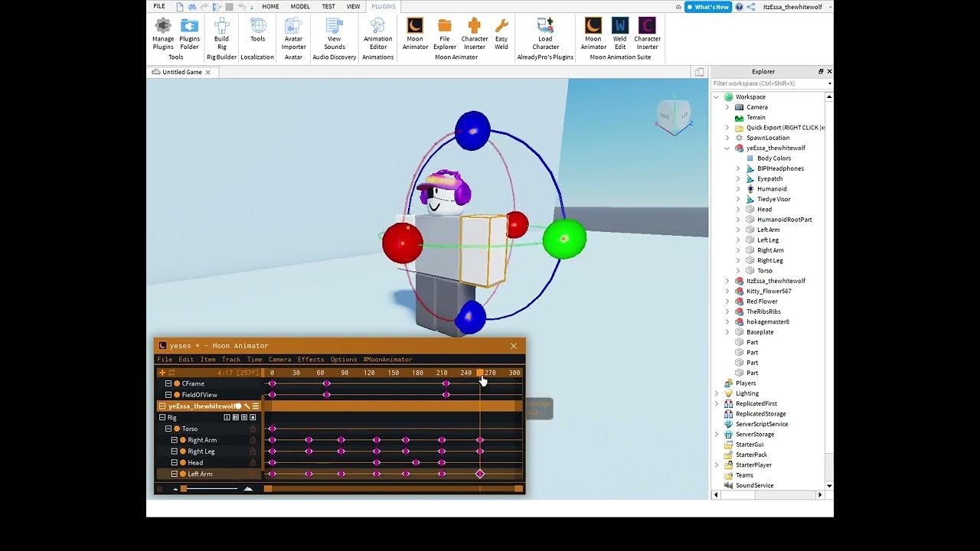Collapse yeEssa_thewhitewolf track in Moon Animator
Image resolution: width=980 pixels, height=551 pixels.
[x=162, y=406]
